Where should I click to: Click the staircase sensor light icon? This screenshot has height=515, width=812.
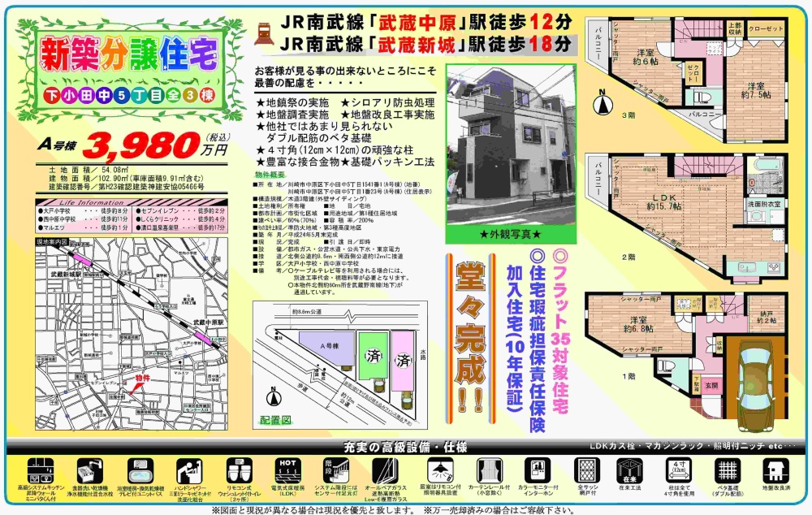336,470
